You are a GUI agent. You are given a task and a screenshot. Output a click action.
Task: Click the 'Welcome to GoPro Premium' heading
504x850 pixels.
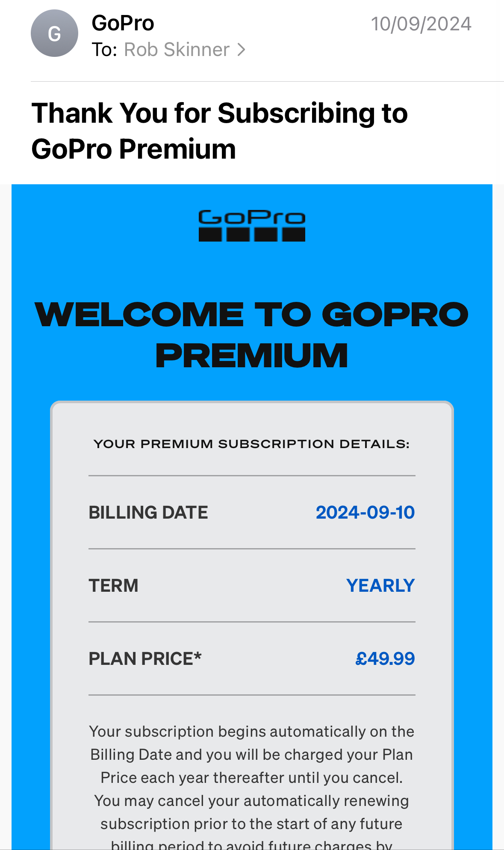coord(252,335)
